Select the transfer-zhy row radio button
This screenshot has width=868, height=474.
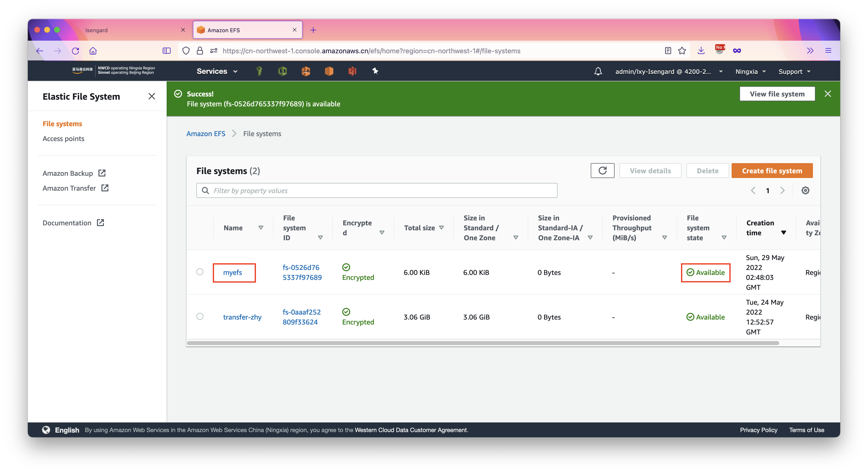(x=200, y=317)
